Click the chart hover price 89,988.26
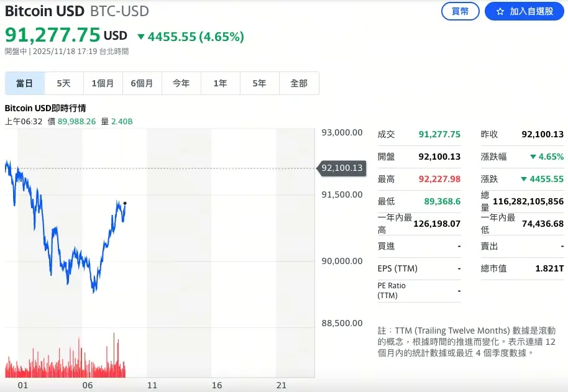 point(77,122)
